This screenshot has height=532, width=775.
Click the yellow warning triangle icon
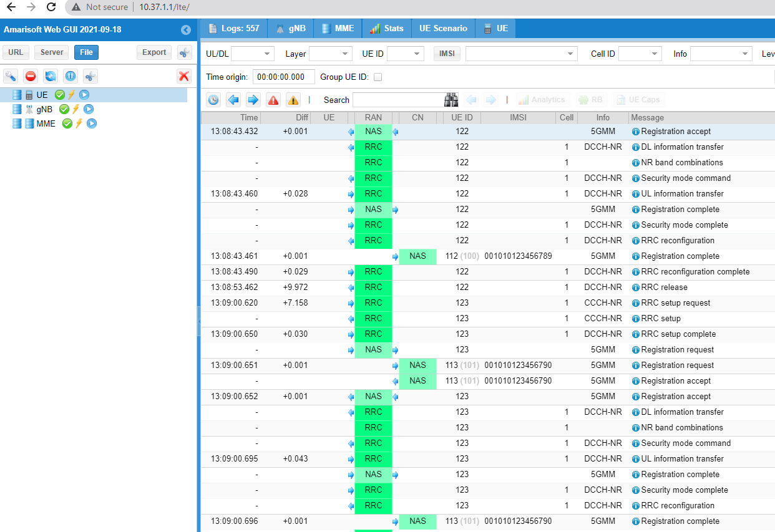point(293,100)
